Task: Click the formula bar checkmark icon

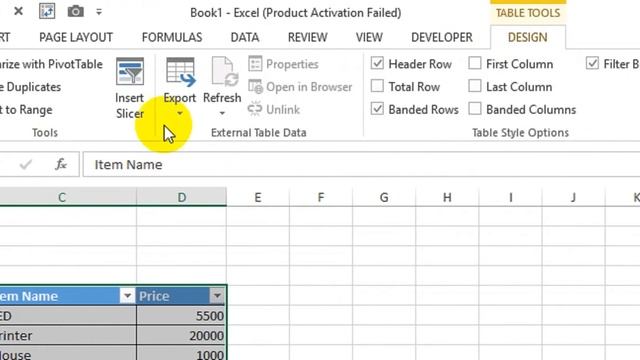Action: [x=25, y=164]
